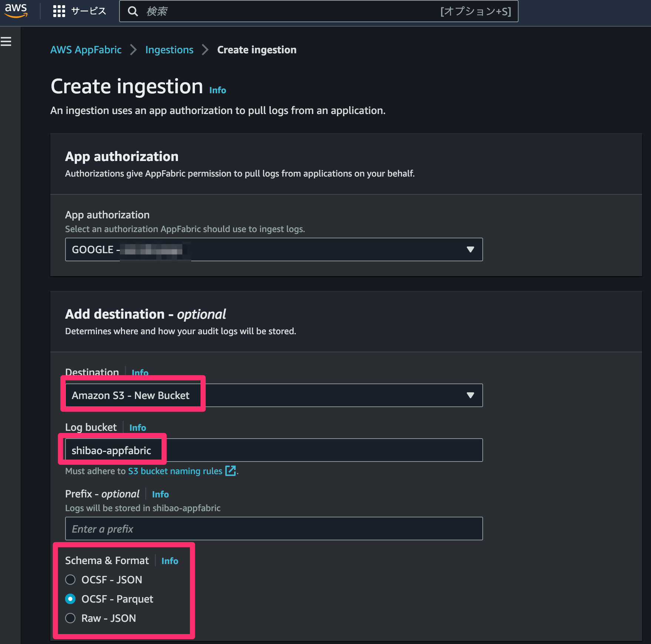Viewport: 651px width, 644px height.
Task: Go to Ingestions breadcrumb link
Action: (x=169, y=50)
